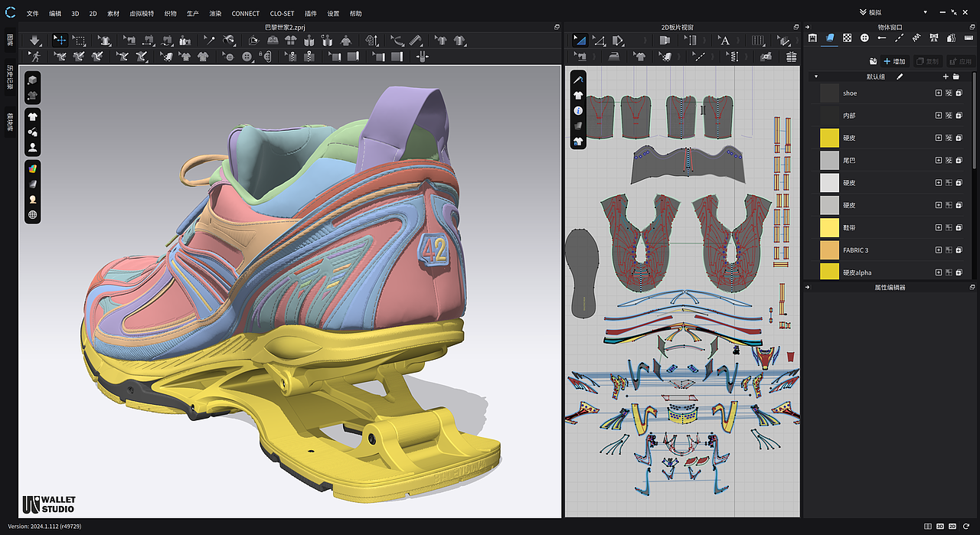980x535 pixels.
Task: Click the globe mesh icon in 3D viewport sidebar
Action: (x=33, y=215)
